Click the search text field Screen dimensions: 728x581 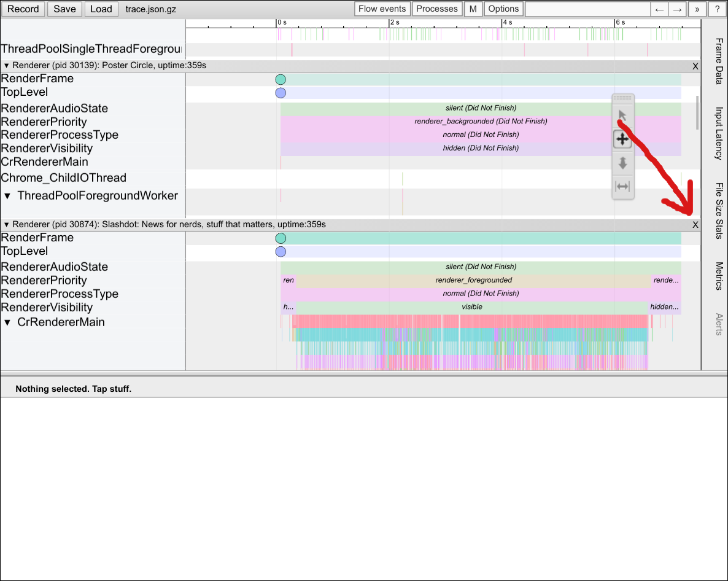(587, 9)
